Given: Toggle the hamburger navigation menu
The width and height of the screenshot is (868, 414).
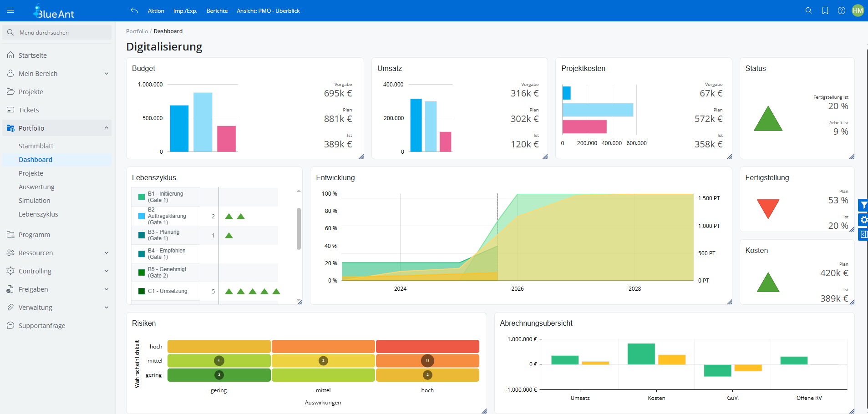Looking at the screenshot, I should (x=10, y=10).
